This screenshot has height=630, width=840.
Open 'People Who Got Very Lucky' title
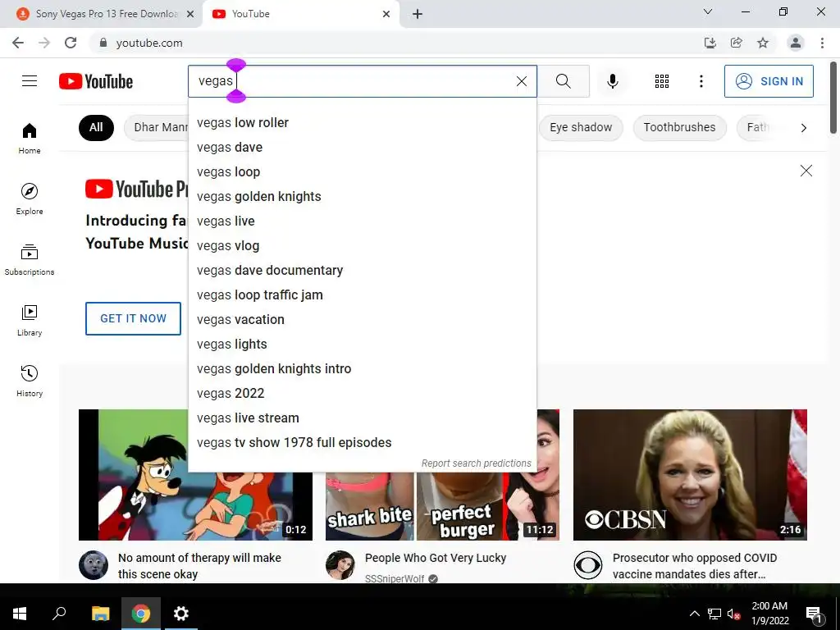click(436, 558)
